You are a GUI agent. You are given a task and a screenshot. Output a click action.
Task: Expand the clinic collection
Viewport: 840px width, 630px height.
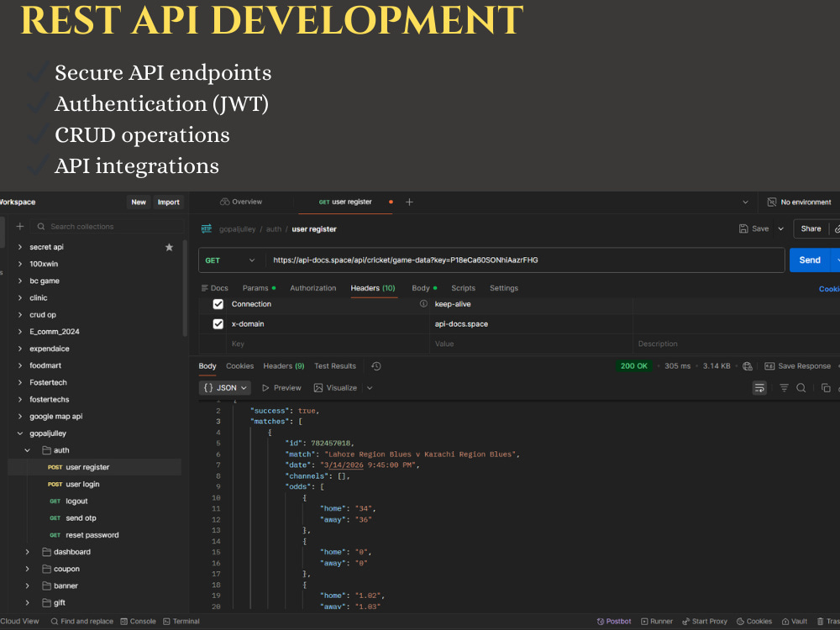click(20, 298)
